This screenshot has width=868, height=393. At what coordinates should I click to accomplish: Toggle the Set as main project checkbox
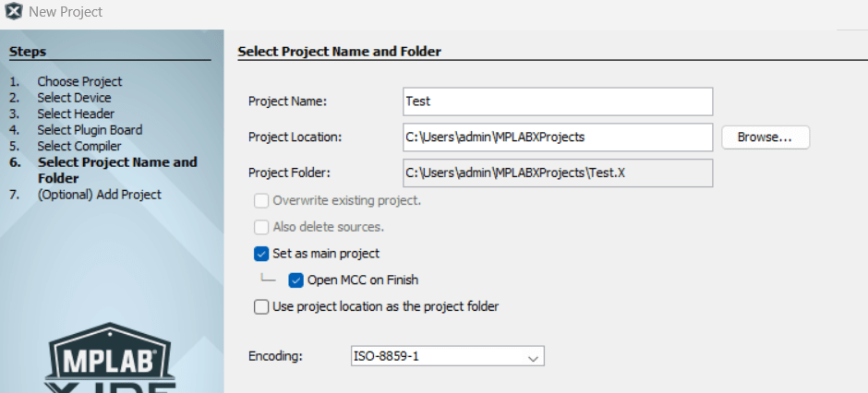[261, 254]
